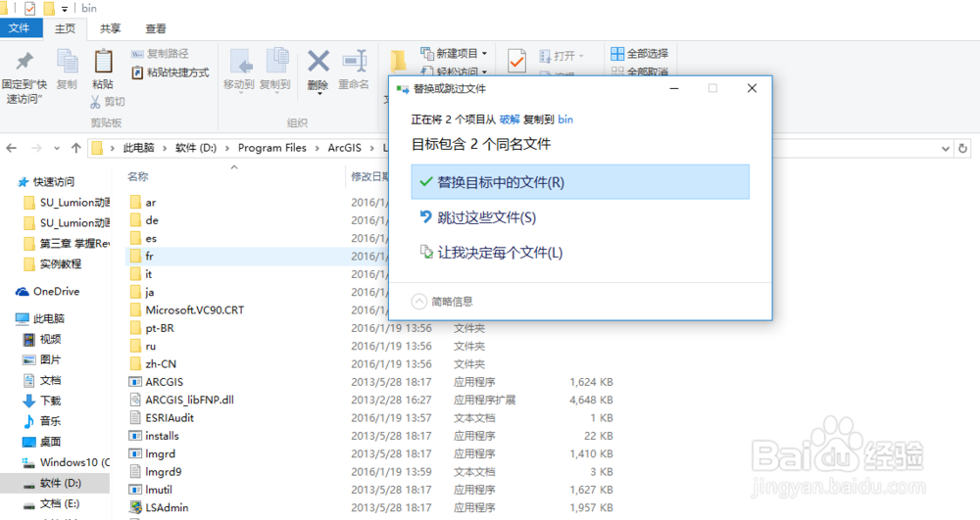Click the Move to icon
980x520 pixels.
click(x=239, y=62)
